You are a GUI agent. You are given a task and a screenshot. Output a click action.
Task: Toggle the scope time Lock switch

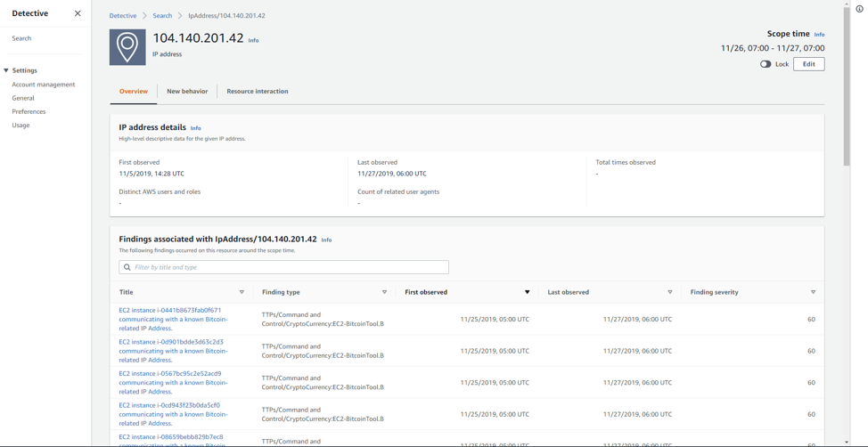[x=766, y=64]
